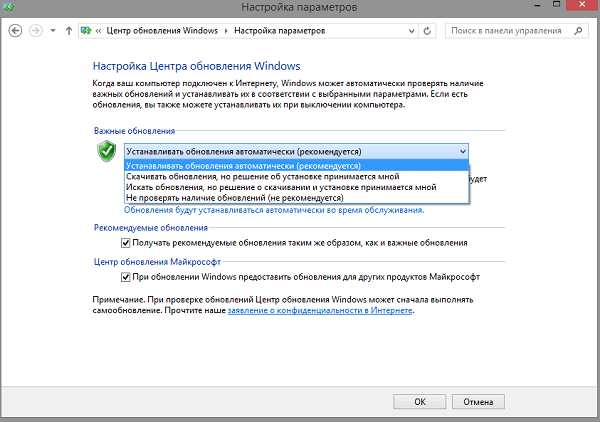Open the recent locations dropdown arrow

click(x=53, y=31)
